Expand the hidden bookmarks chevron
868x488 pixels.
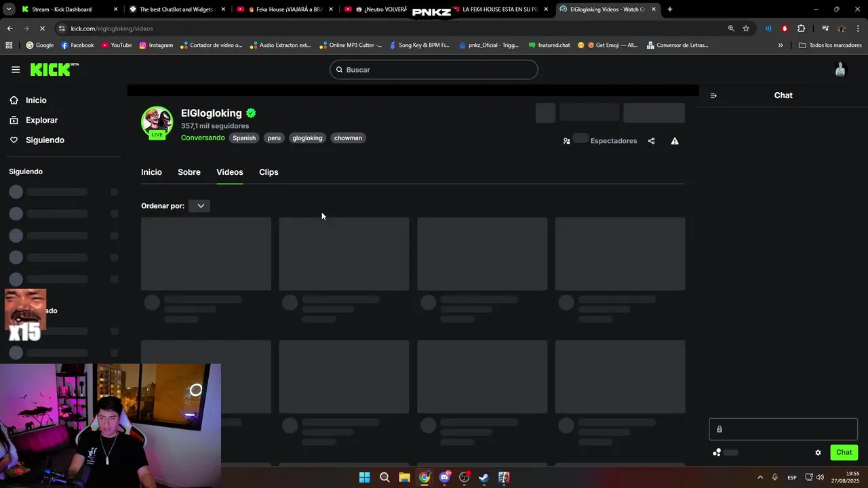781,45
